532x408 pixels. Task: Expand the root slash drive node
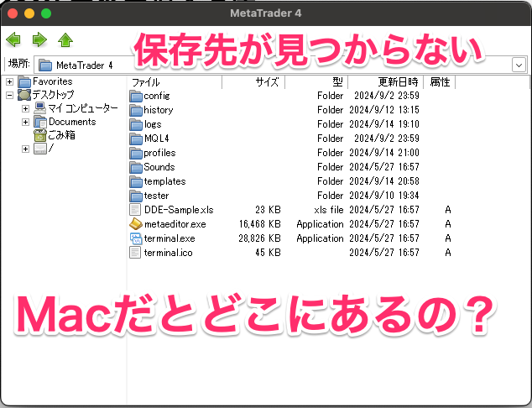pos(25,149)
